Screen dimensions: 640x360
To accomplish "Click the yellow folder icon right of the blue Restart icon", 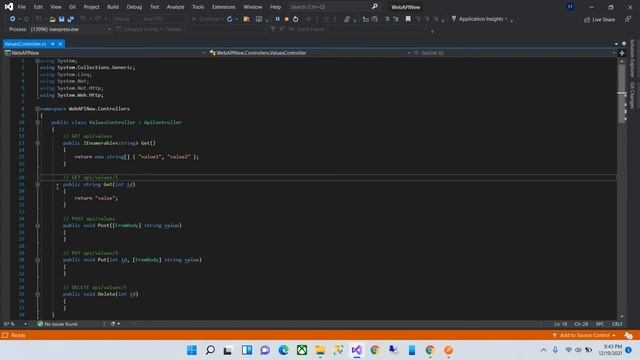I will point(247,19).
